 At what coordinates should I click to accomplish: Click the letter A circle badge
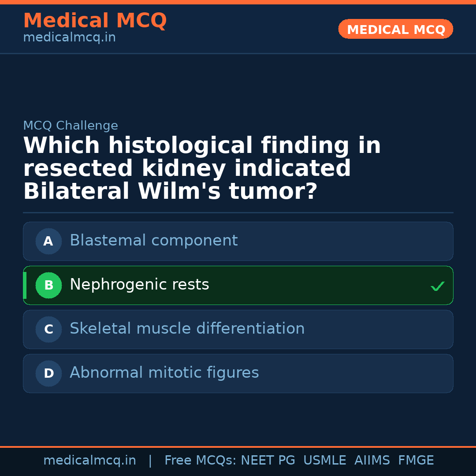coord(48,241)
